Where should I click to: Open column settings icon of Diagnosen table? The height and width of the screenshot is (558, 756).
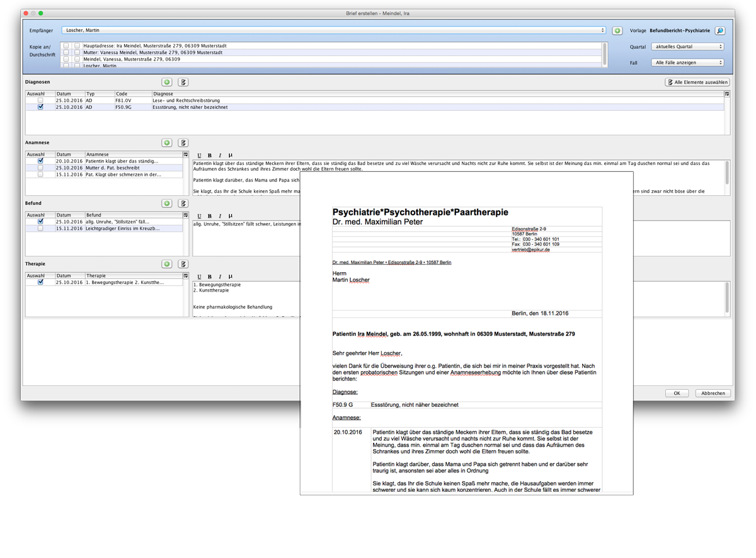[727, 94]
